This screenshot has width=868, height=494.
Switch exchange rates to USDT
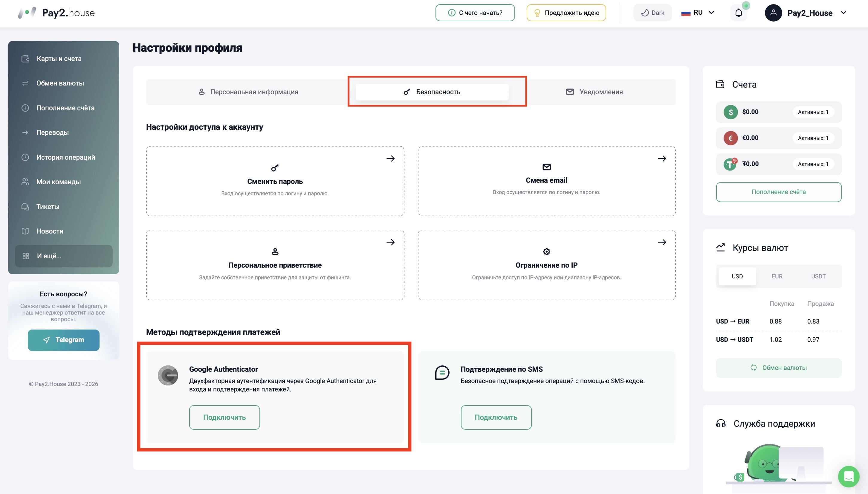(x=818, y=276)
